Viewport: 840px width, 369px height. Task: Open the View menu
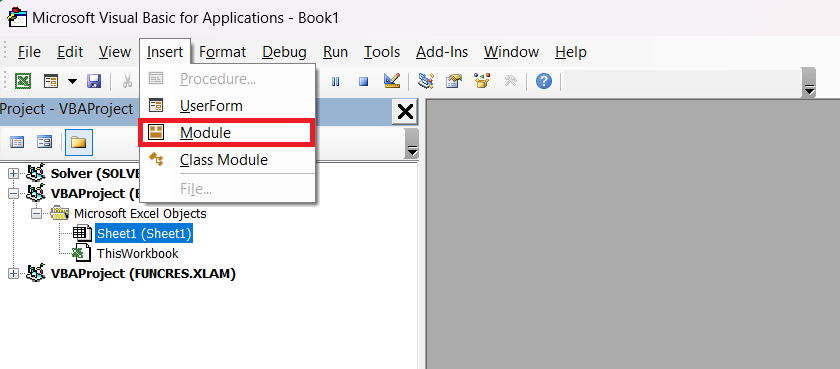pyautogui.click(x=115, y=52)
